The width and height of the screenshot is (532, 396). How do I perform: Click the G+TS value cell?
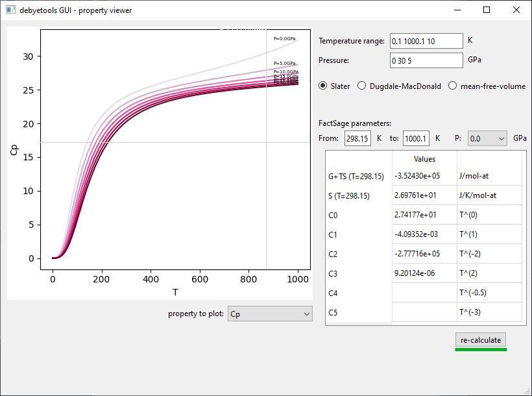click(x=424, y=176)
